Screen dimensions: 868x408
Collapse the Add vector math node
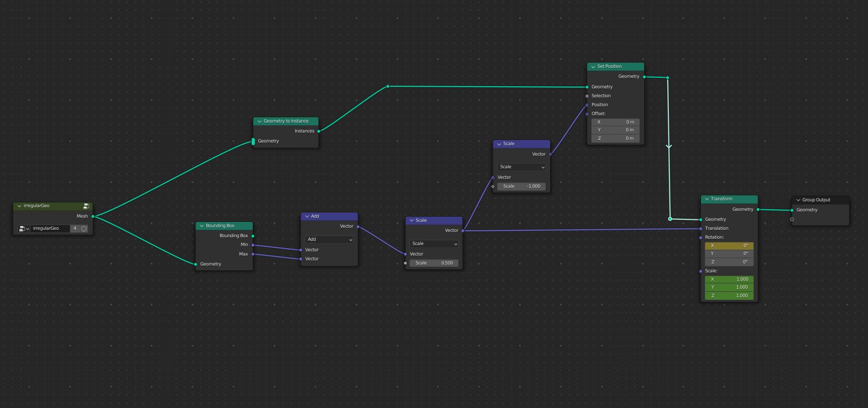307,217
